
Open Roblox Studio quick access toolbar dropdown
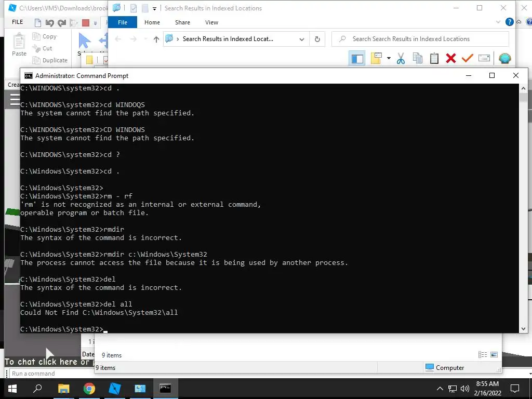click(x=96, y=23)
